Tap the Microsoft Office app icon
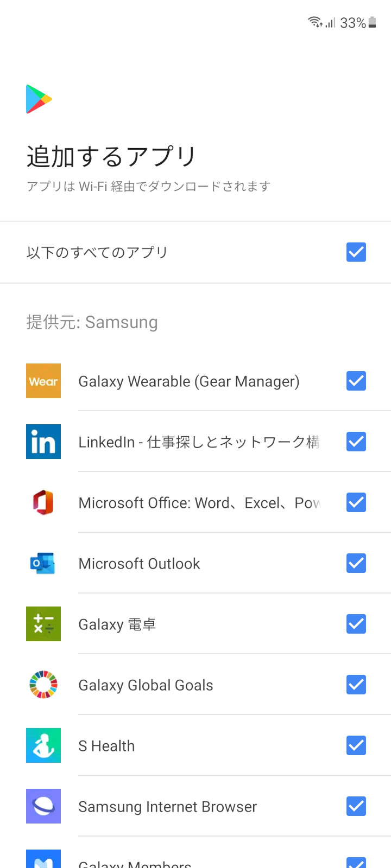Screen dimensions: 391x868 (43, 502)
